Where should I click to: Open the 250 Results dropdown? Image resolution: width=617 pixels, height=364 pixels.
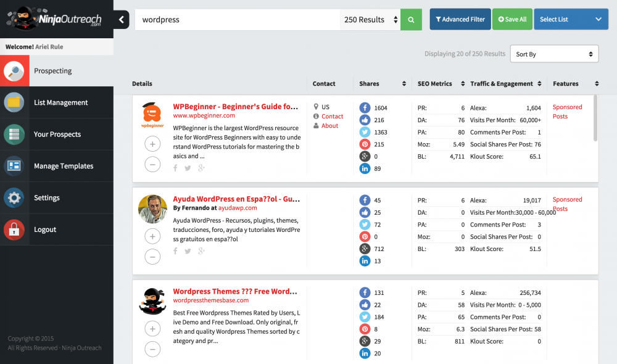click(x=370, y=19)
